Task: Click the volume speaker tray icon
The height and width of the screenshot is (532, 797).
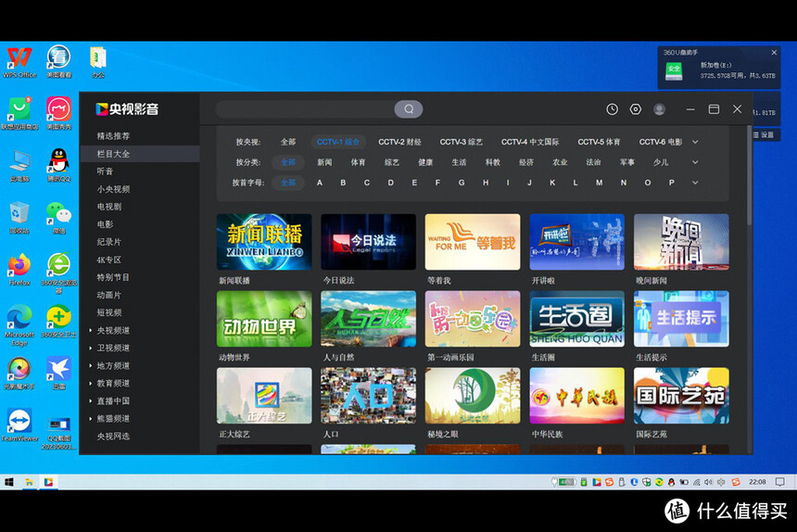Action: (x=709, y=482)
